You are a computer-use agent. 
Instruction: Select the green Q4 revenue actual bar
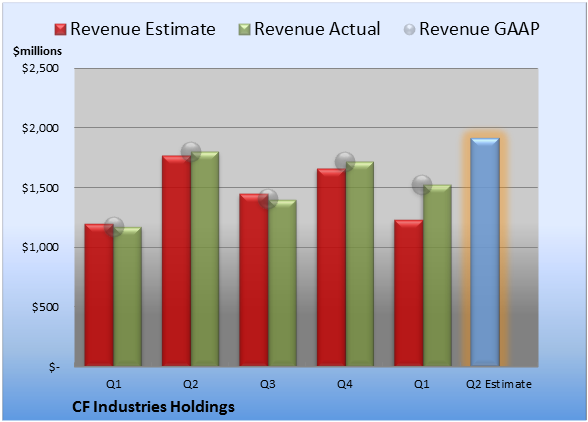point(360,264)
